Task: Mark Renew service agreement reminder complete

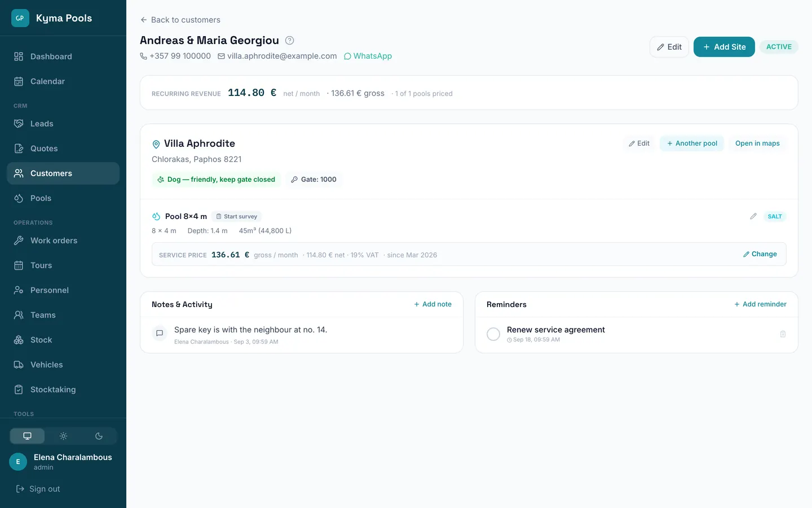Action: click(493, 334)
